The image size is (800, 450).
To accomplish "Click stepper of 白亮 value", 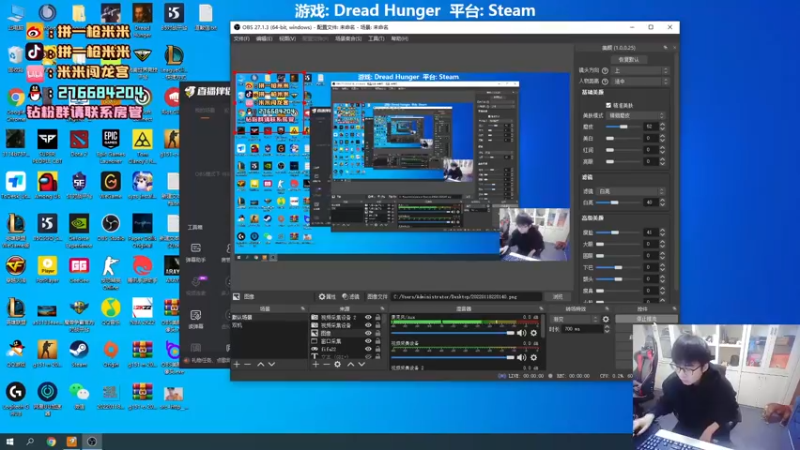I will [662, 203].
